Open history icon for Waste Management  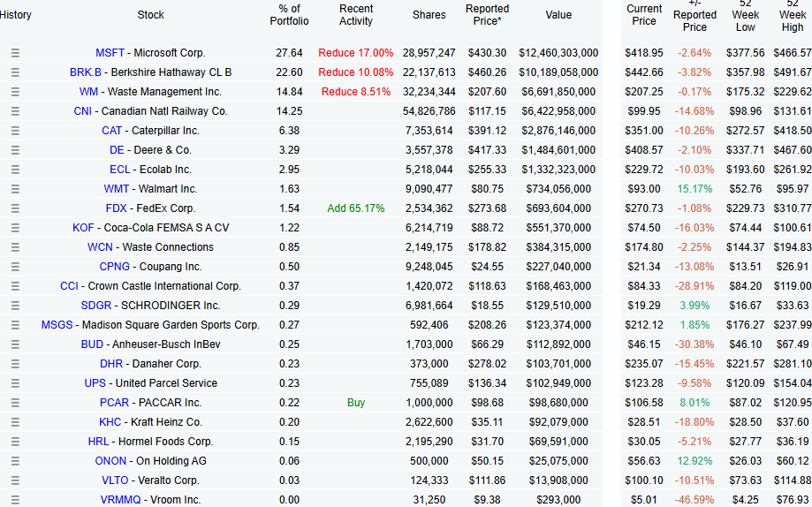15,92
